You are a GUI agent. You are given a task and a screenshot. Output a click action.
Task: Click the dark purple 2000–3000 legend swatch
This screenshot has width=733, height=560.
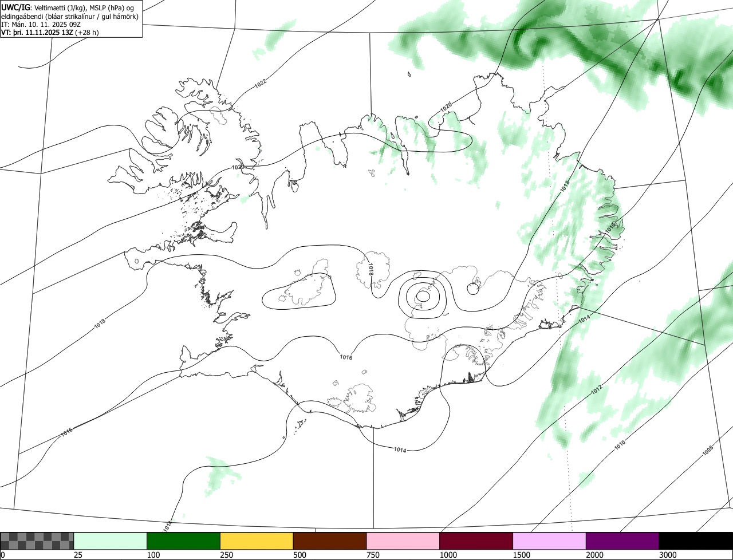tap(622, 541)
